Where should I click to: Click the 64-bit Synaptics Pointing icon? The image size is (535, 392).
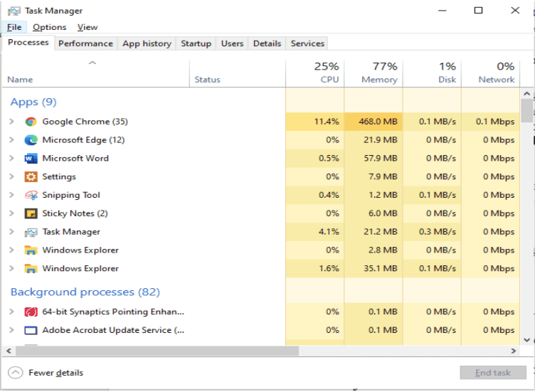pyautogui.click(x=31, y=312)
